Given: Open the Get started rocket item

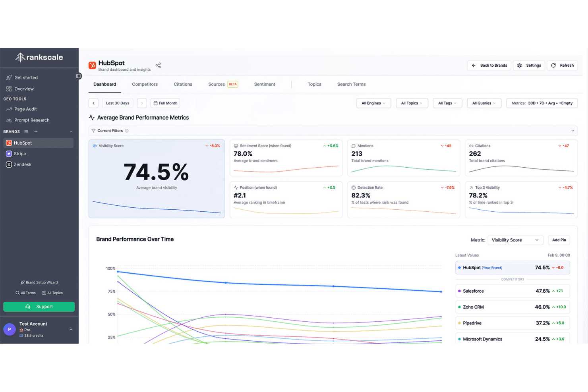Looking at the screenshot, I should tap(22, 77).
